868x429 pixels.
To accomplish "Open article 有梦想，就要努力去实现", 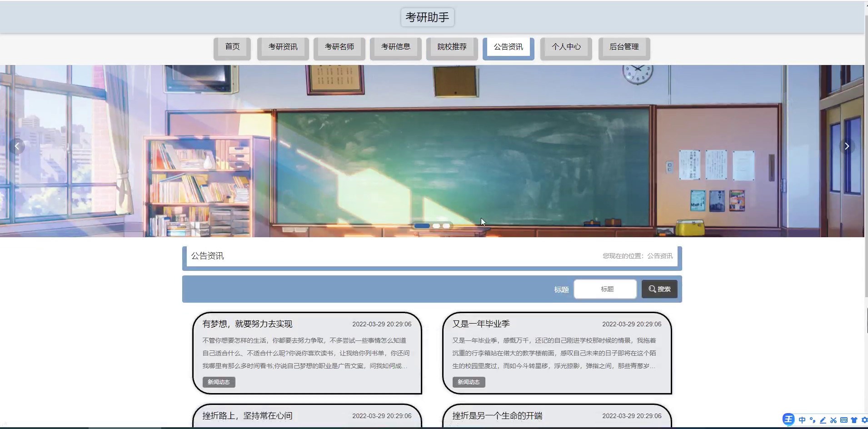I will pos(247,324).
